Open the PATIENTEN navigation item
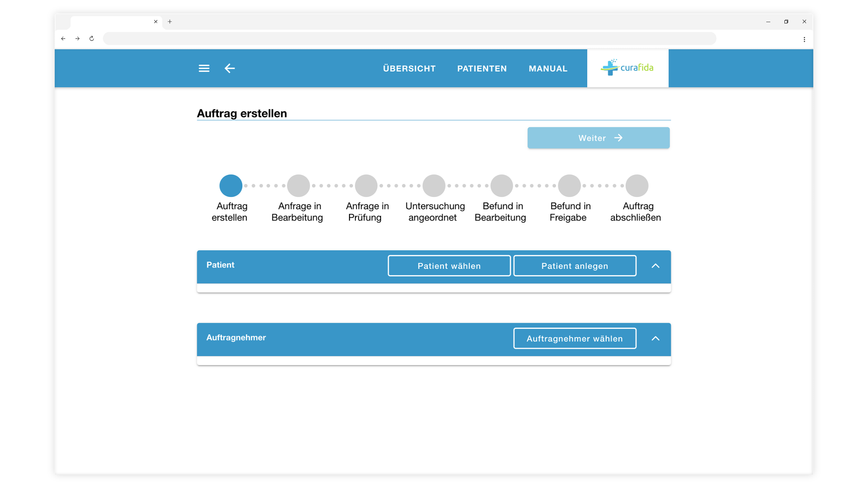 (x=482, y=69)
